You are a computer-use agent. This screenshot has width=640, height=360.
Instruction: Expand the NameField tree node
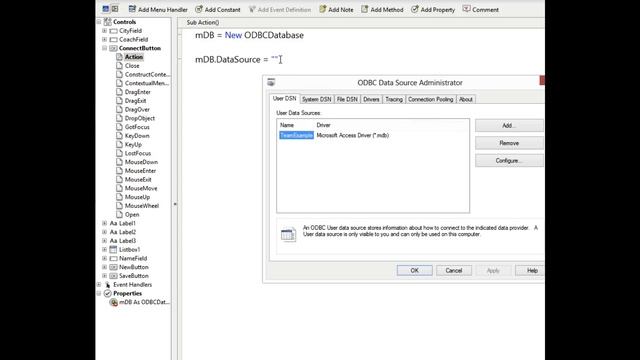(104, 258)
